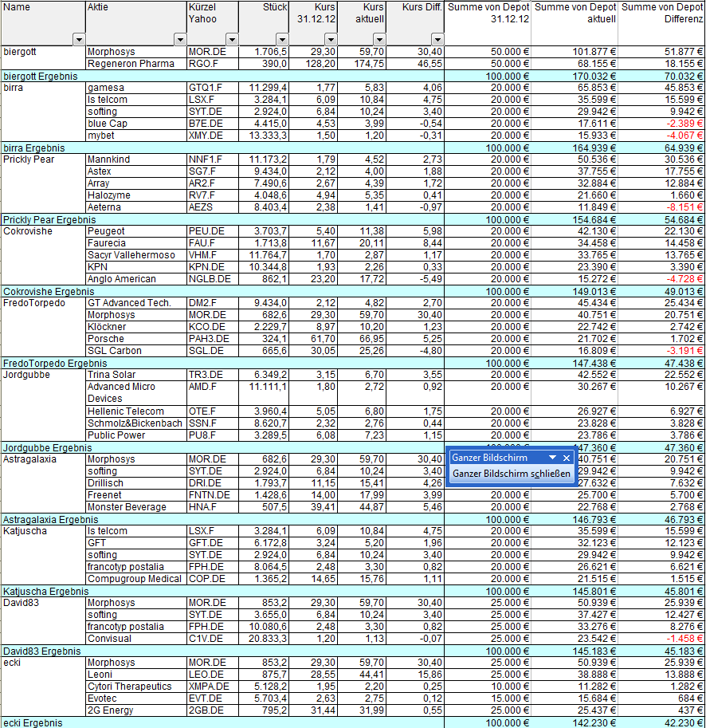Click the Kurs Diff. filter icon
Viewport: 706px width, 728px height.
point(437,38)
